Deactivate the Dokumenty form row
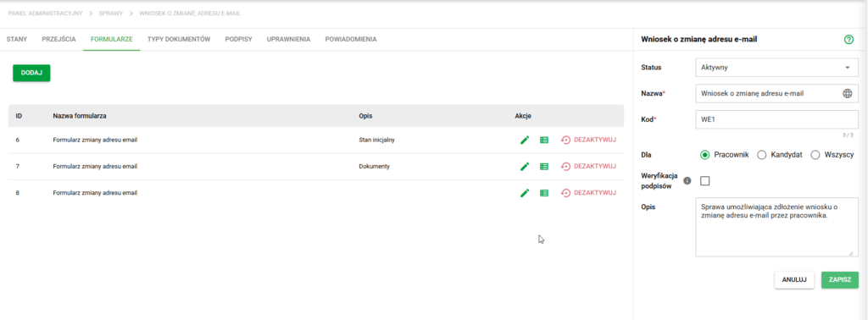The height and width of the screenshot is (320, 868). [x=588, y=167]
